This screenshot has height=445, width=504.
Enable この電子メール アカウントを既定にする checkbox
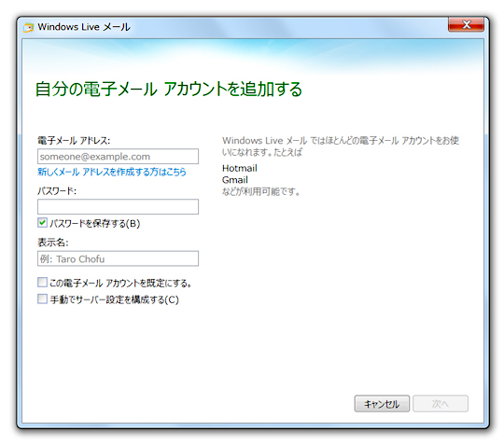[x=42, y=283]
